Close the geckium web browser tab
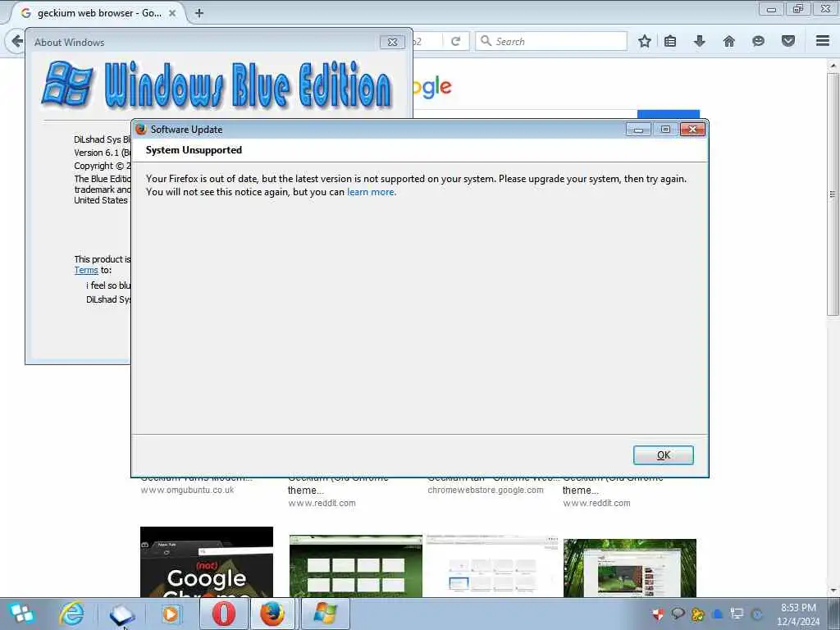This screenshot has height=630, width=840. coord(172,13)
